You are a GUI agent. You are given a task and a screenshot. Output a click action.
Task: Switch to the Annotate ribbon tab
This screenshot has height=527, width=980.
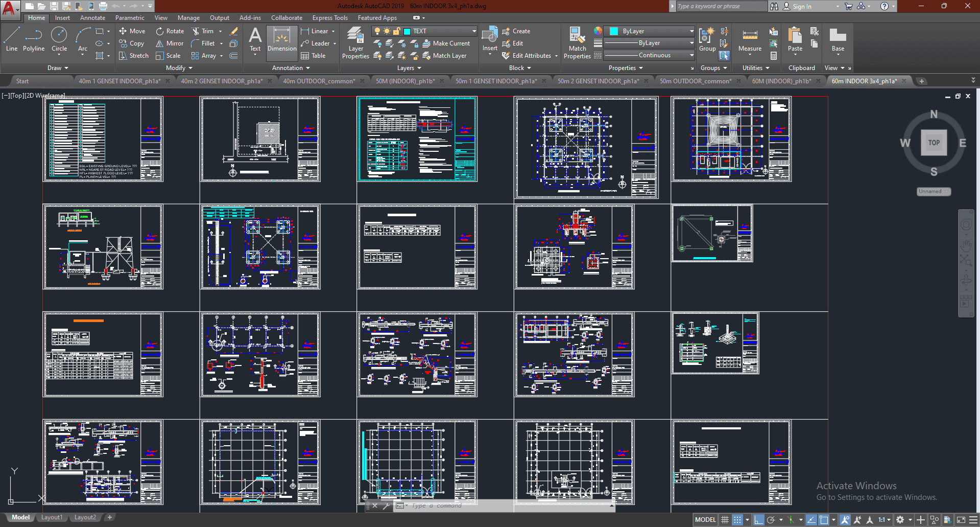92,18
